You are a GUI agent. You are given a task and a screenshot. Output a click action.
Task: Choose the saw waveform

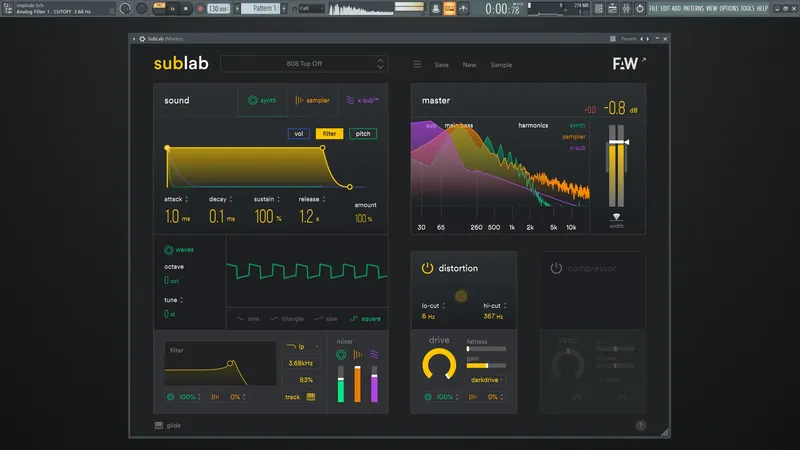pyautogui.click(x=327, y=318)
